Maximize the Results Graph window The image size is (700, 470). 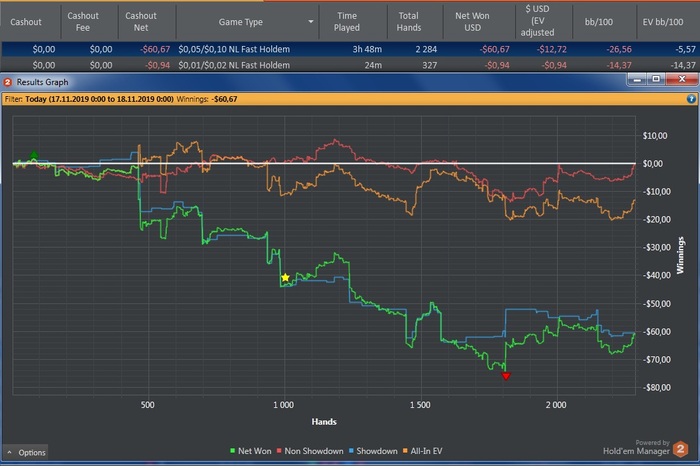click(x=656, y=79)
